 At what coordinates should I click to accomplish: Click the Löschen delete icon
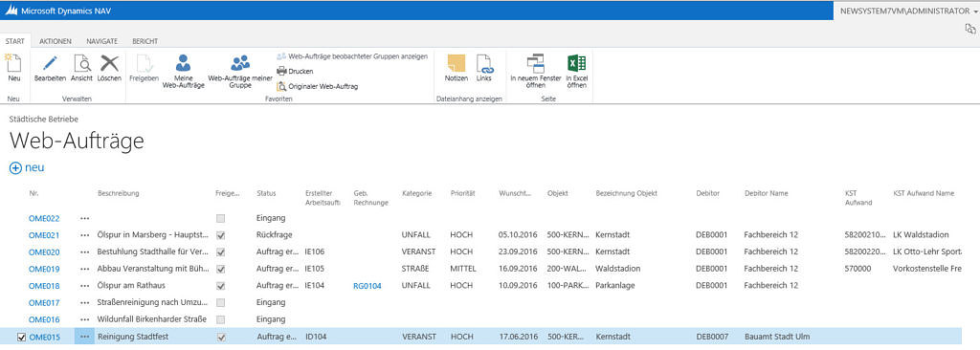tap(109, 63)
